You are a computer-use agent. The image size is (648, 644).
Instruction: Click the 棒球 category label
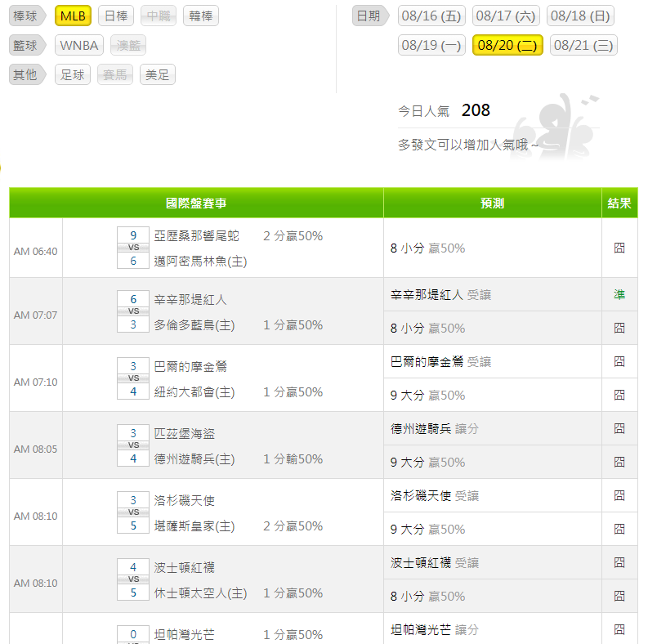click(26, 16)
